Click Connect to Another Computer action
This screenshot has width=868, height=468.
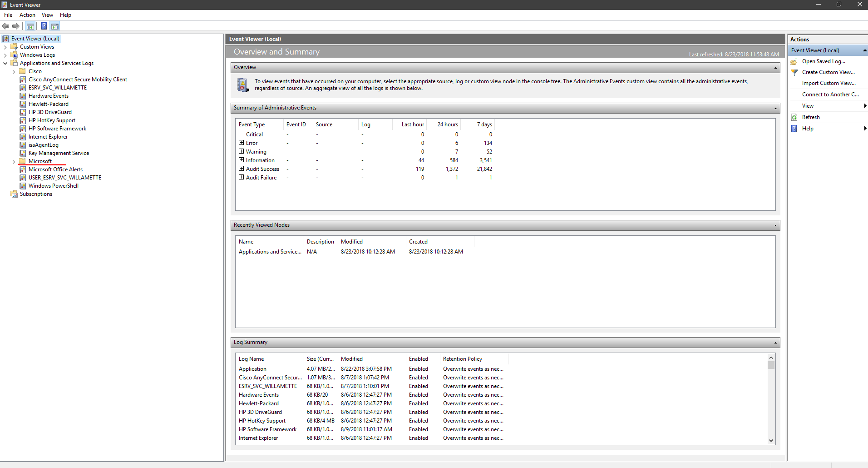click(x=830, y=95)
